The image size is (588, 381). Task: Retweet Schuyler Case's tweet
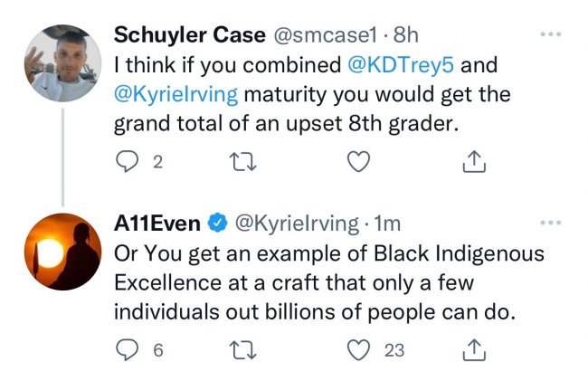point(242,162)
